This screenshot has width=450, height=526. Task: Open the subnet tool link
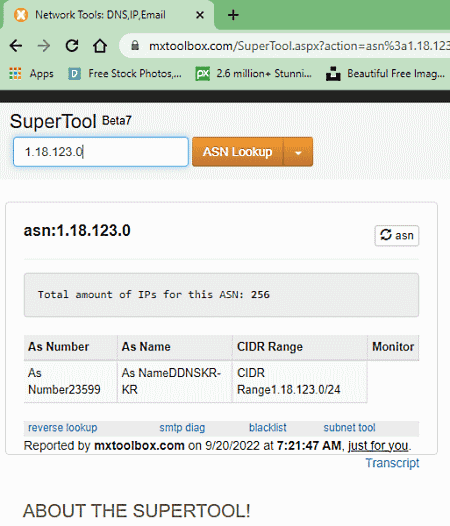(x=349, y=428)
